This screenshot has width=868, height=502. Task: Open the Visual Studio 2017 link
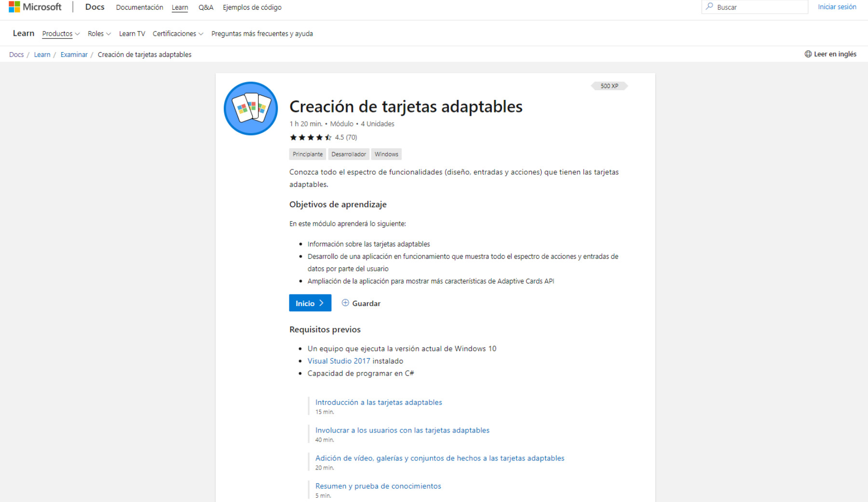[x=339, y=361]
